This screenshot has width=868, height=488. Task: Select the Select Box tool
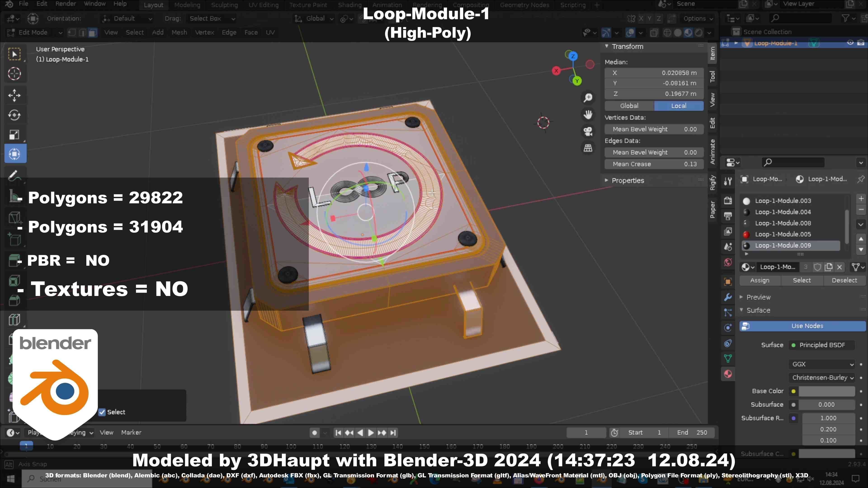coord(14,54)
